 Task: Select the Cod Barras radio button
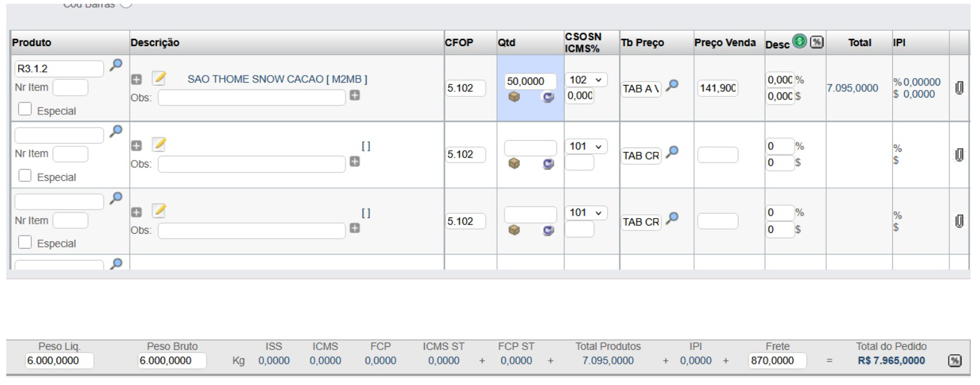(x=125, y=4)
